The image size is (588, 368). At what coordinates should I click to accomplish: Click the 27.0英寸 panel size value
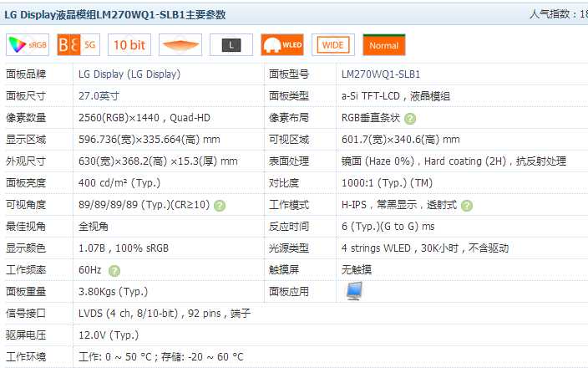pos(99,95)
